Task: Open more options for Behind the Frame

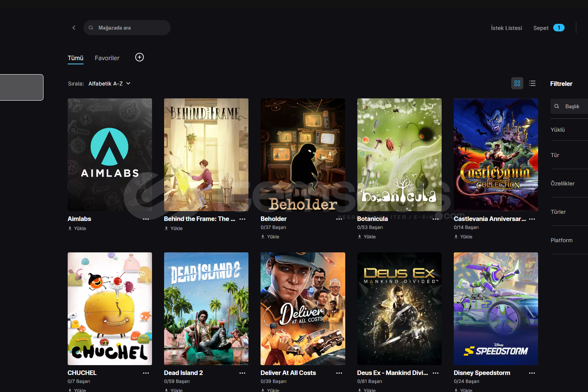Action: click(x=242, y=219)
